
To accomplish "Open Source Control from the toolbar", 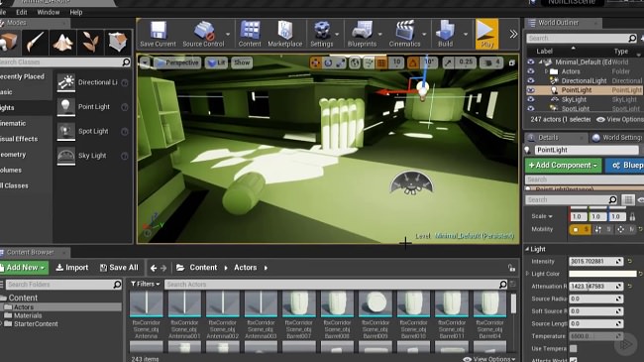I will [x=203, y=34].
